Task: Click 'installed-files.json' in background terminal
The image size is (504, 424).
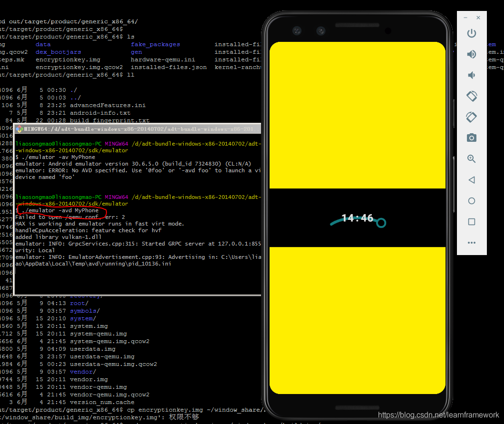Action: 168,67
